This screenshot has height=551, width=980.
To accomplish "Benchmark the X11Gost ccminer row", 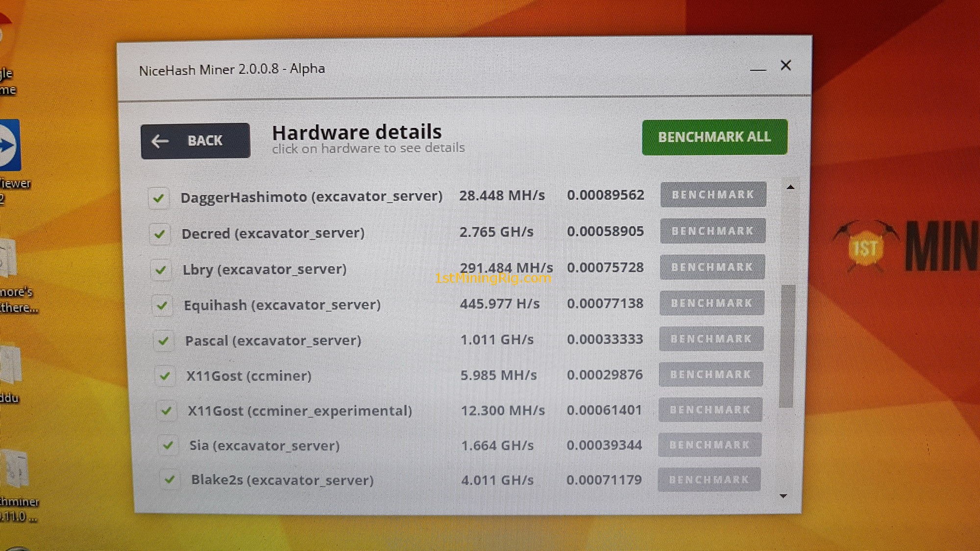I will pyautogui.click(x=710, y=375).
